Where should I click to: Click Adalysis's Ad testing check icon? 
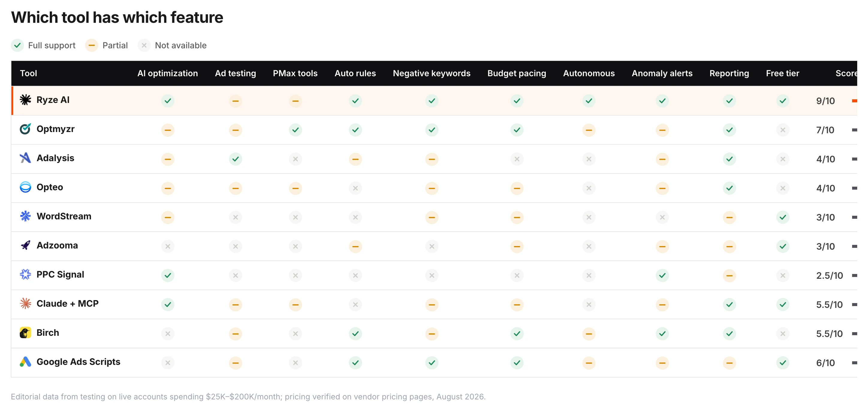[x=236, y=159]
